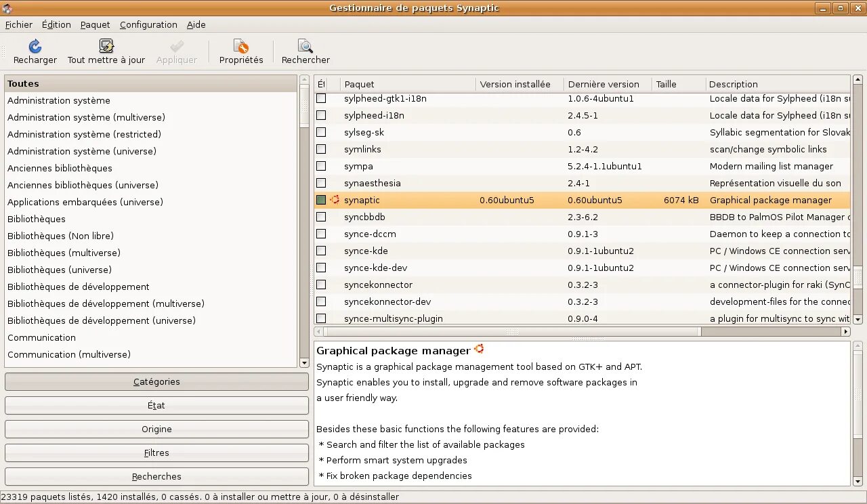The width and height of the screenshot is (867, 504).
Task: Select Administration système (universe)
Action: click(151, 151)
